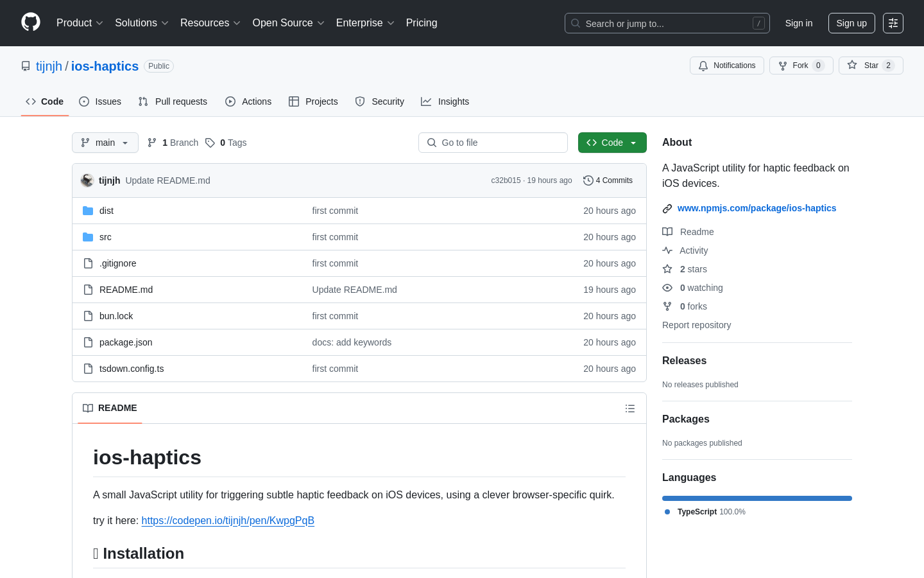Open 'Update README.md' commit in header row
The height and width of the screenshot is (578, 924).
point(167,180)
